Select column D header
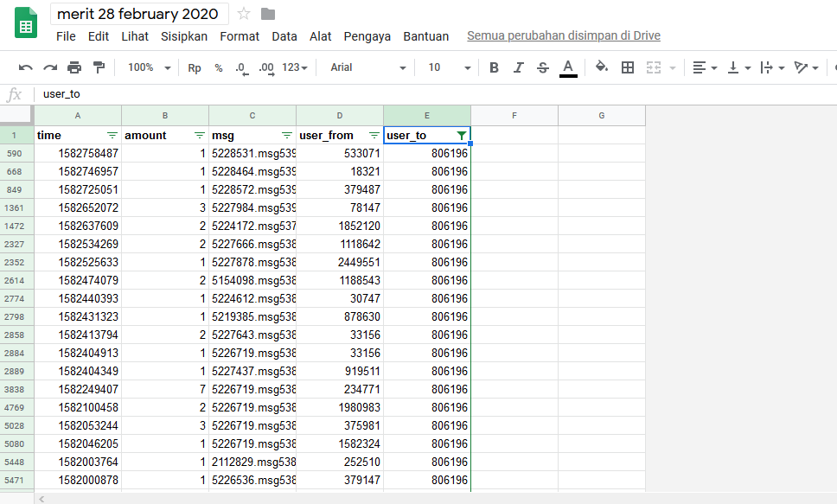Image resolution: width=837 pixels, height=504 pixels. [340, 115]
